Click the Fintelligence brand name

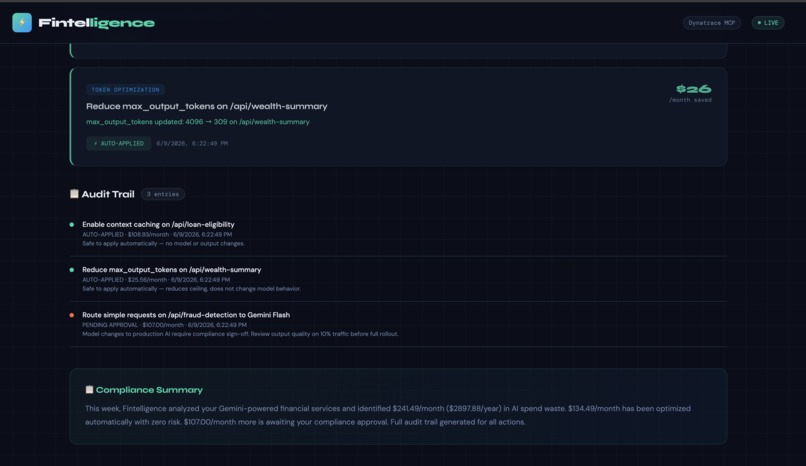click(97, 23)
